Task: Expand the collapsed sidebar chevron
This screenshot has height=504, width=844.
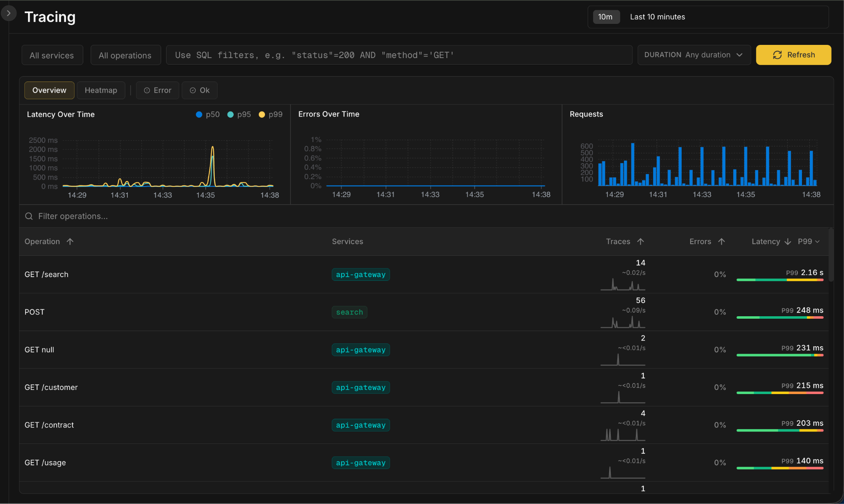Action: (8, 13)
